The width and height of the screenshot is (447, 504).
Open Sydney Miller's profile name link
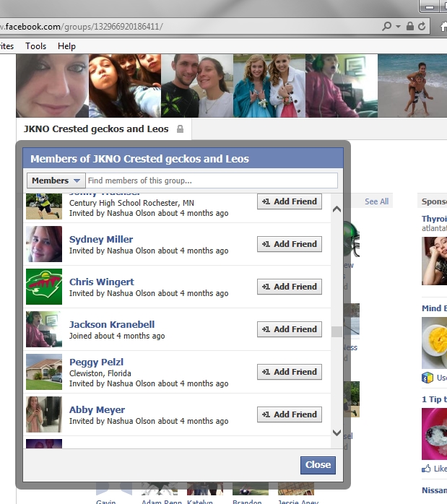coord(101,239)
